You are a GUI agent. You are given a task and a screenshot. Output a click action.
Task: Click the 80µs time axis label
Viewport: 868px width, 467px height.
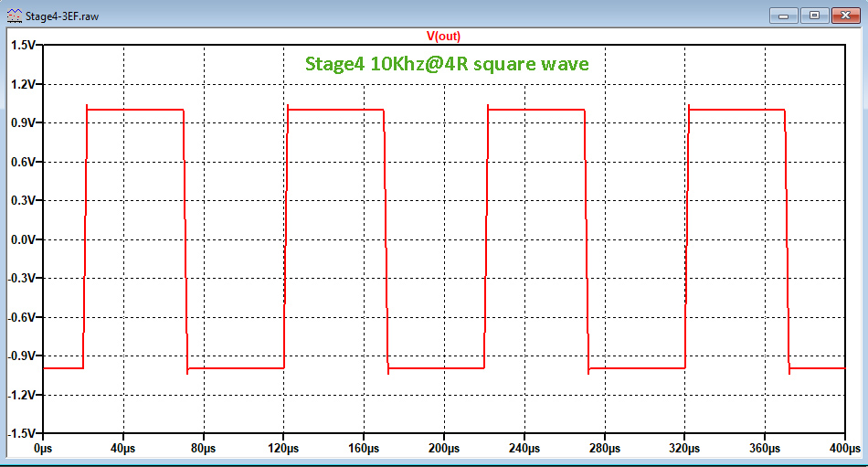click(x=203, y=448)
